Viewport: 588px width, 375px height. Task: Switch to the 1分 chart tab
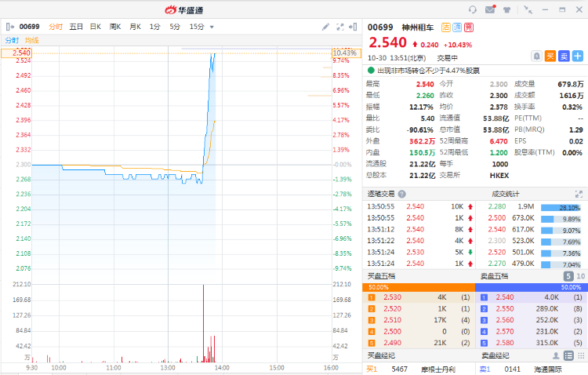pyautogui.click(x=154, y=27)
